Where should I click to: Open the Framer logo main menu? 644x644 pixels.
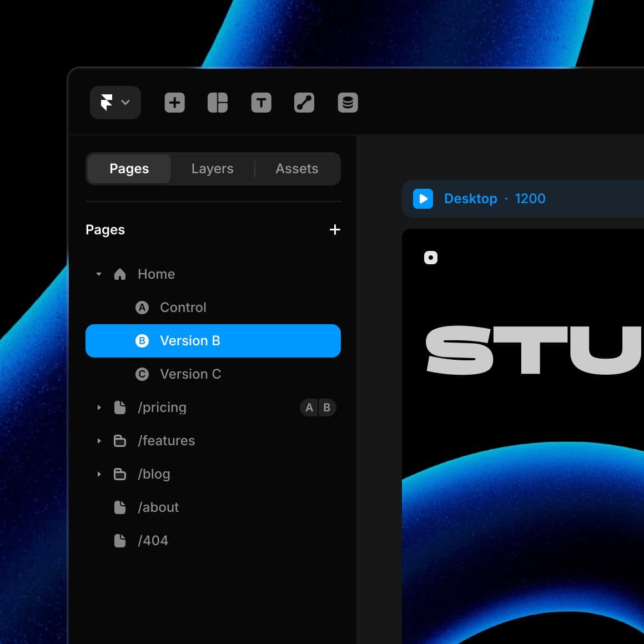click(115, 102)
